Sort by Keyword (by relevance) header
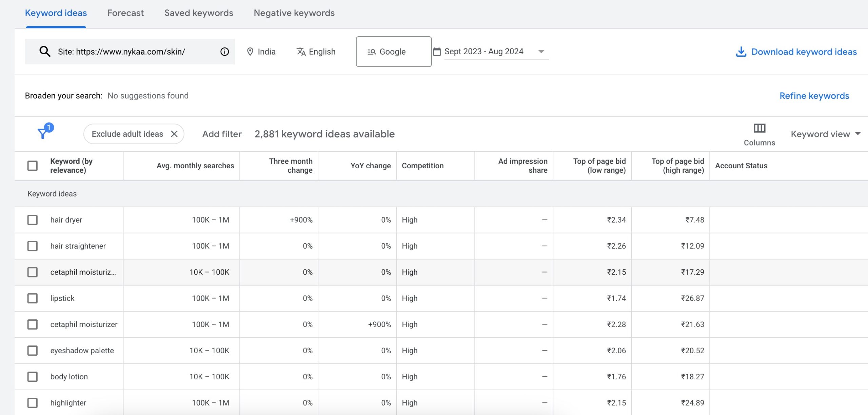The image size is (868, 415). [71, 166]
